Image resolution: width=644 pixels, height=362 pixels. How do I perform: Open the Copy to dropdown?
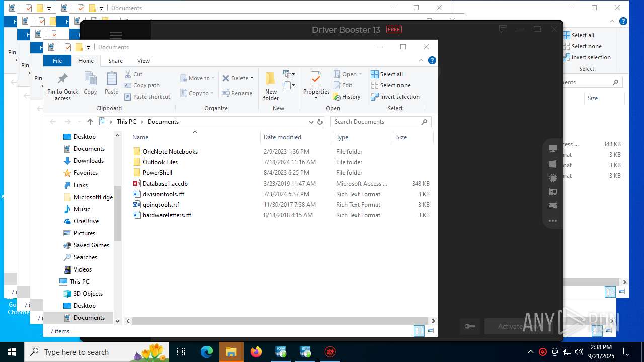[197, 93]
